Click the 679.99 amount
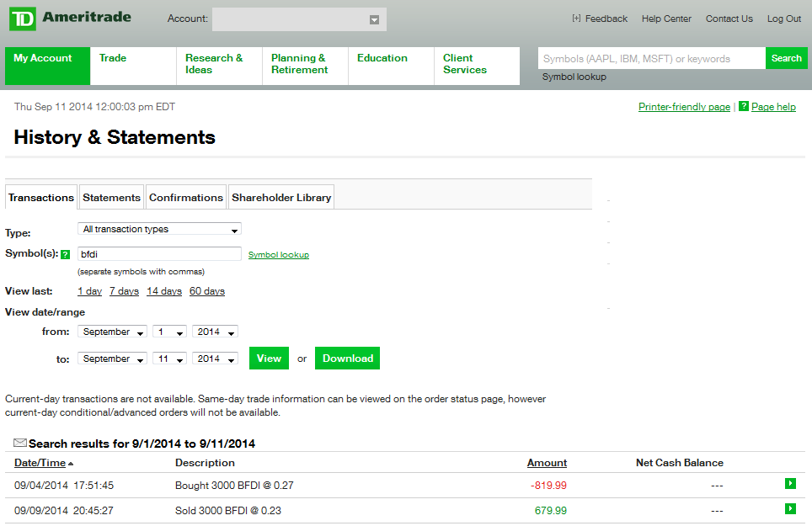This screenshot has width=812, height=526. 551,511
